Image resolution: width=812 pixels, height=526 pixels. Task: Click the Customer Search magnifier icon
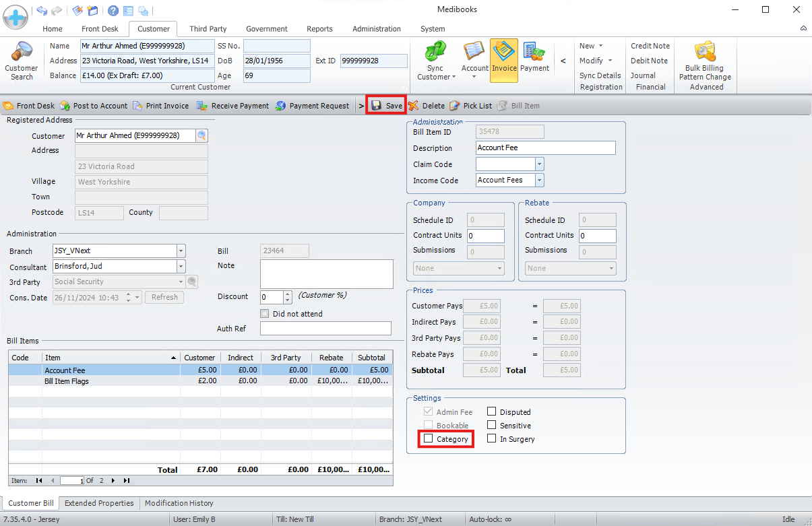point(22,53)
